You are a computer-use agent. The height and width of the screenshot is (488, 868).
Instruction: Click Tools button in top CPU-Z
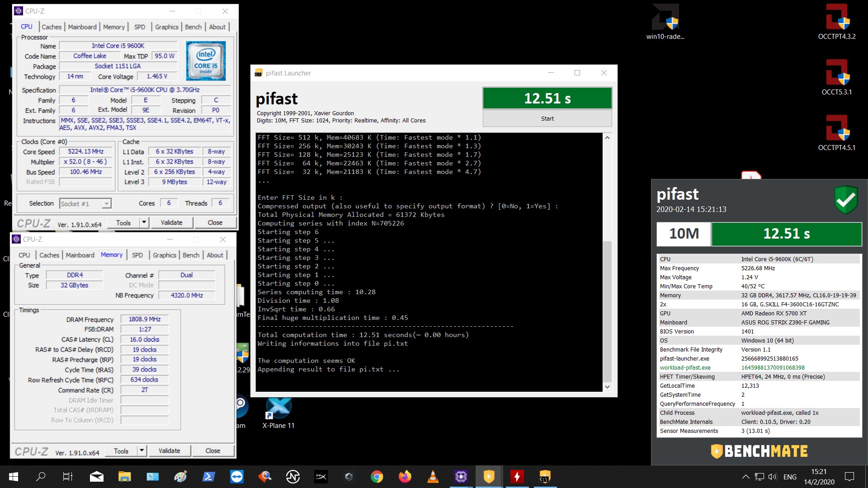[123, 222]
